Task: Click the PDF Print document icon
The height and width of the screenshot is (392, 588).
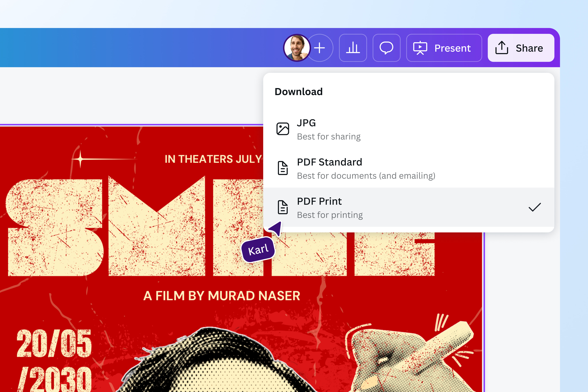Action: click(x=283, y=207)
